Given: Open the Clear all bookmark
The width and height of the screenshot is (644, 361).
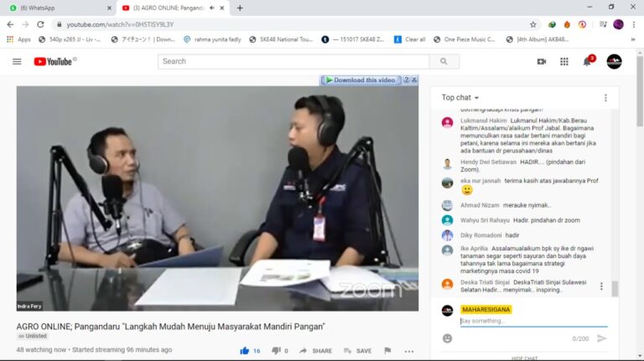Looking at the screenshot, I should pyautogui.click(x=409, y=39).
